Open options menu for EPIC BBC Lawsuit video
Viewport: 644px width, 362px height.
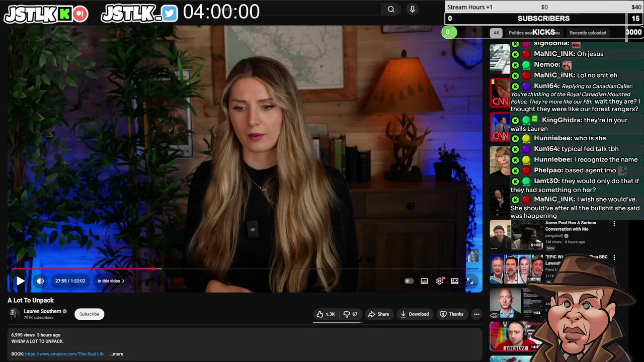click(x=614, y=257)
